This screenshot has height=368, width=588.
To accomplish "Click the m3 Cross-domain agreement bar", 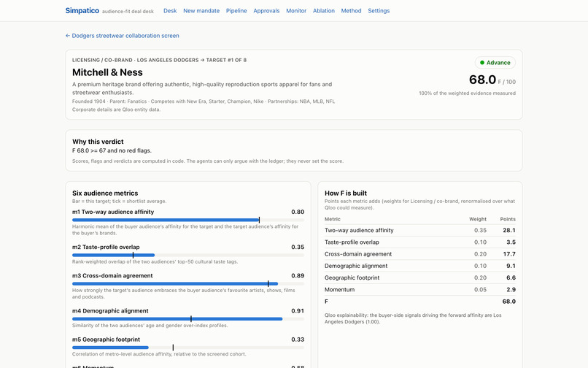I will [188, 284].
